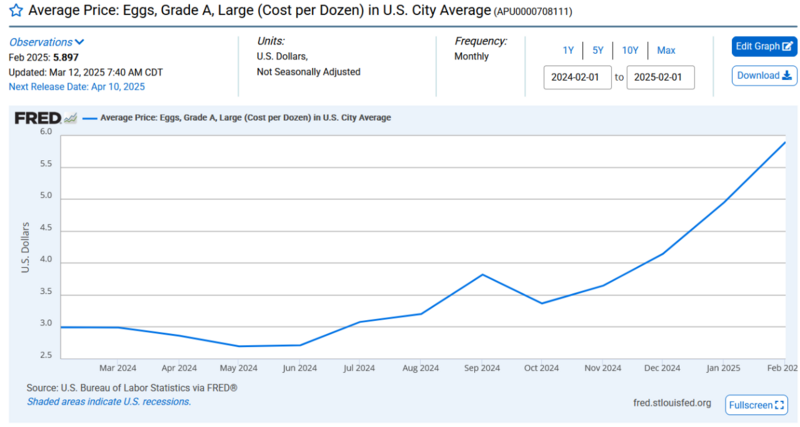Click the fred.stlouisfed.org link below the chart

pyautogui.click(x=672, y=403)
